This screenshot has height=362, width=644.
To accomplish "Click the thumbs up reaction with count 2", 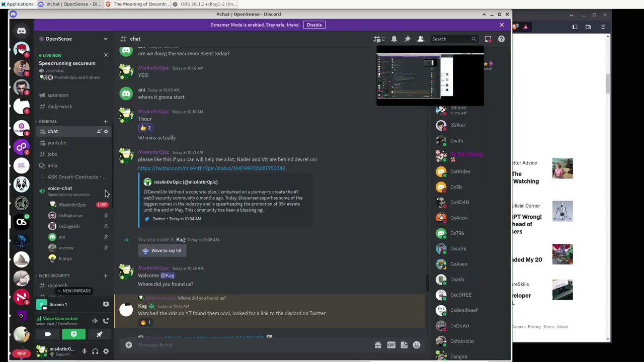I will [145, 128].
